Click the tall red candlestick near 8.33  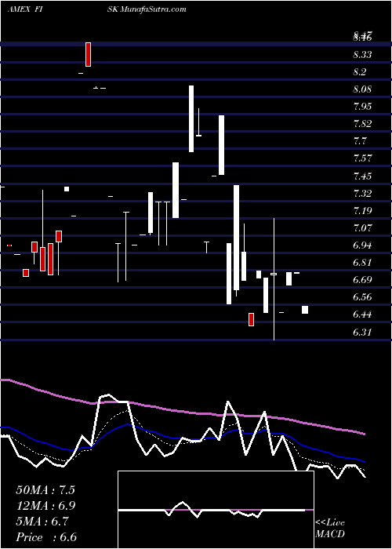coord(88,54)
